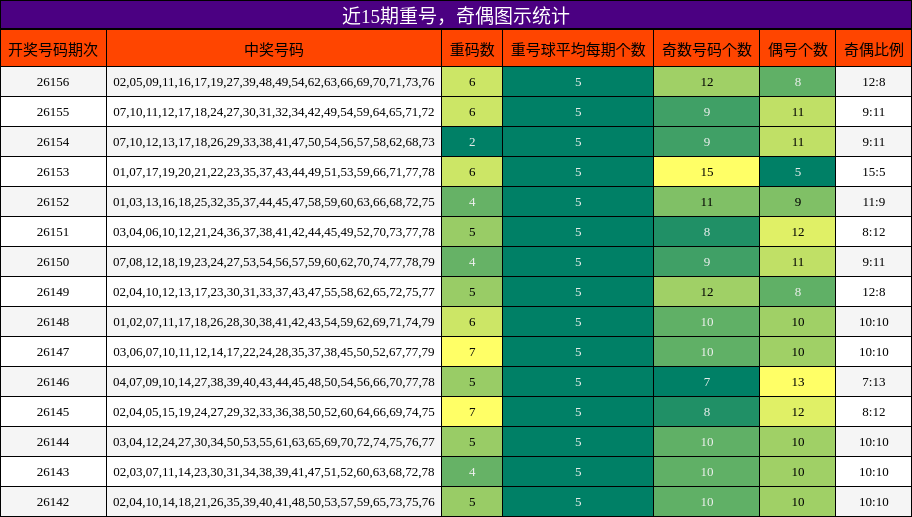The image size is (912, 517).
Task: Click repeat count 7 in row 26147
Action: tap(472, 352)
